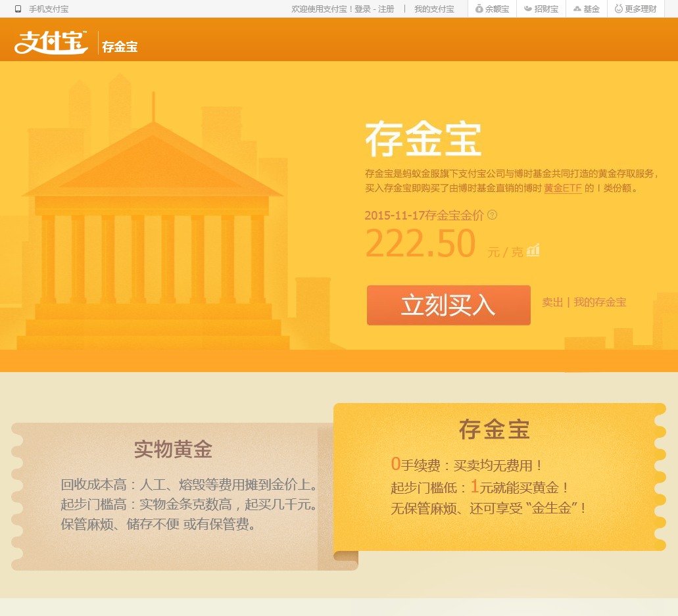Click the text 回收成本高：人工、熔毁等费用摊到金价上。

point(189,485)
